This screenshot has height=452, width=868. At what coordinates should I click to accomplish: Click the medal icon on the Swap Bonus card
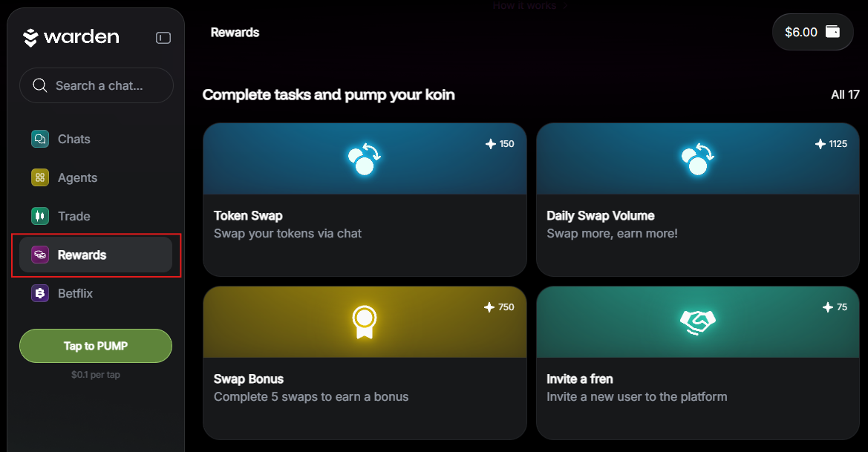tap(364, 321)
